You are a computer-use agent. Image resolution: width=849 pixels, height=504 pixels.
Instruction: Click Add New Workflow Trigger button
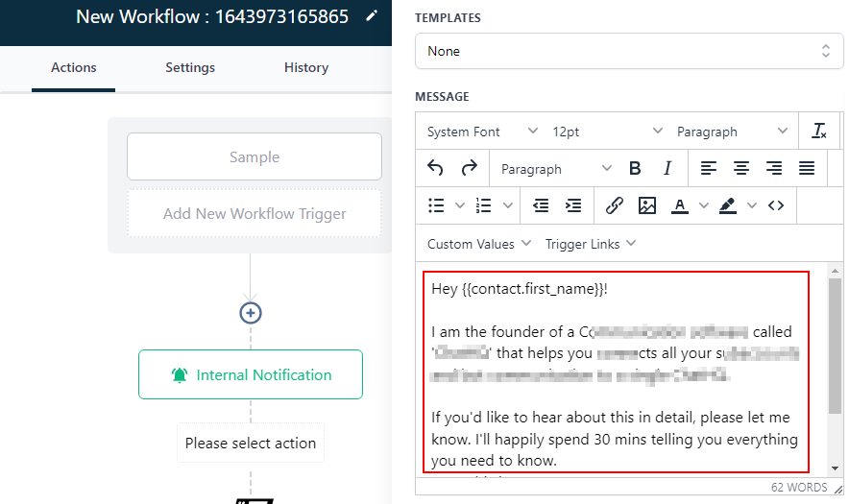[x=255, y=213]
